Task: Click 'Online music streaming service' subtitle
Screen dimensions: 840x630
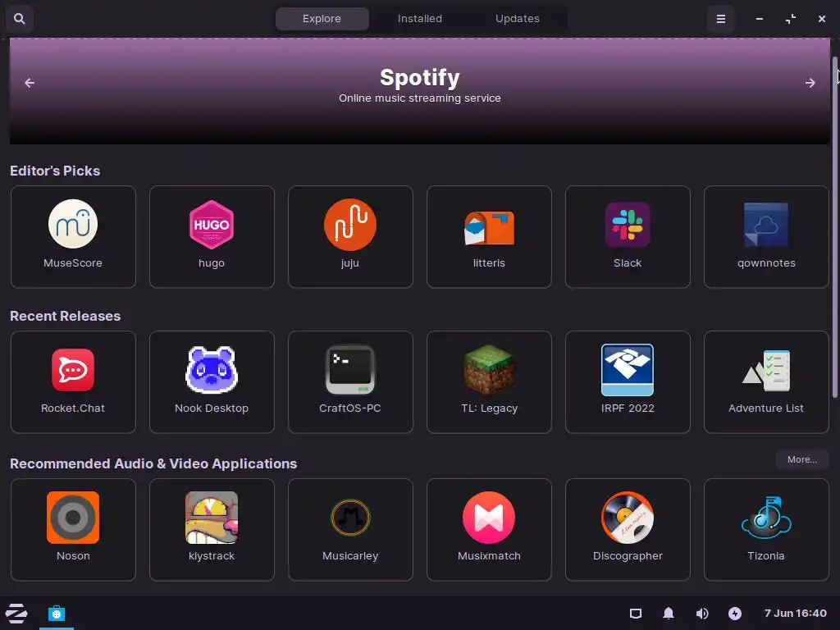Action: [x=420, y=98]
